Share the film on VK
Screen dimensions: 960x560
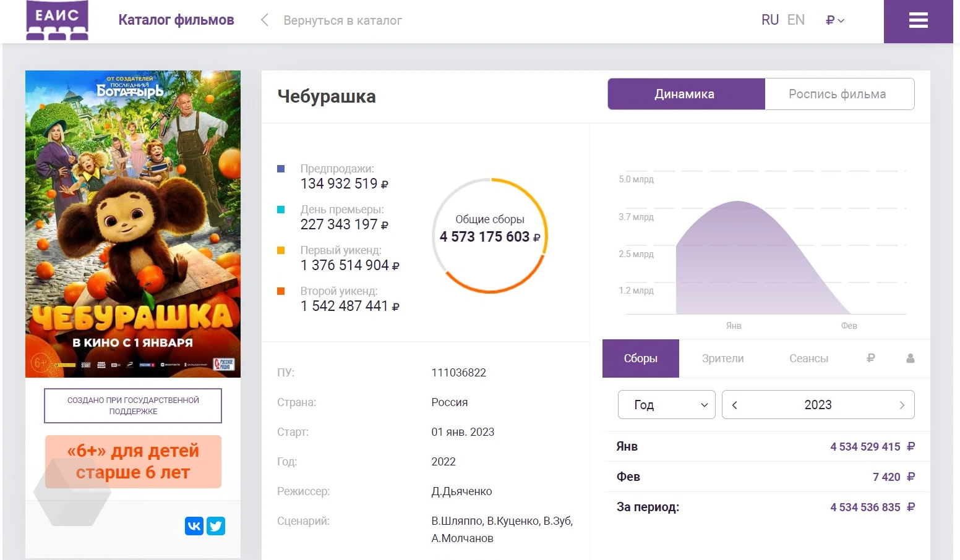click(194, 526)
